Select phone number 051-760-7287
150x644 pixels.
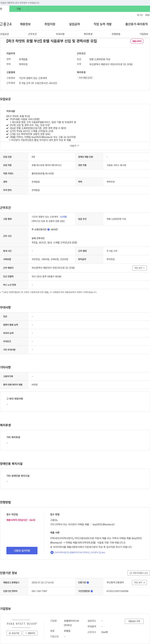coord(39,591)
